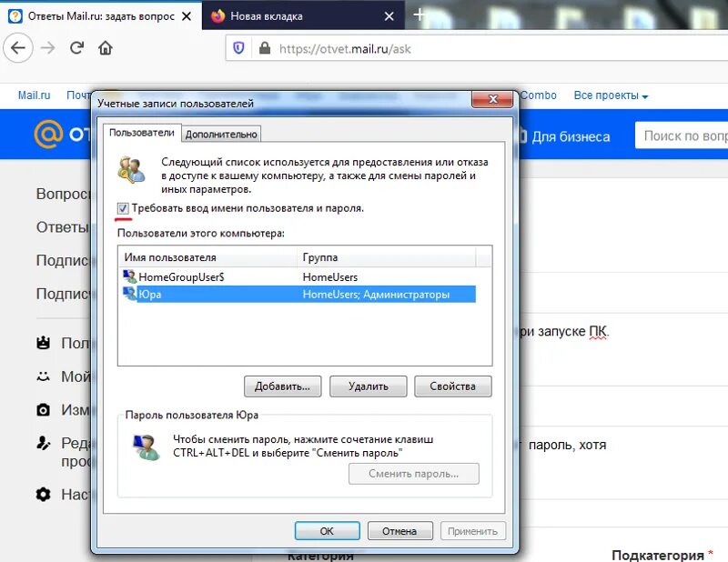Screen dimensions: 728x562
Task: Confirm dialog with OK button
Action: coord(327,531)
